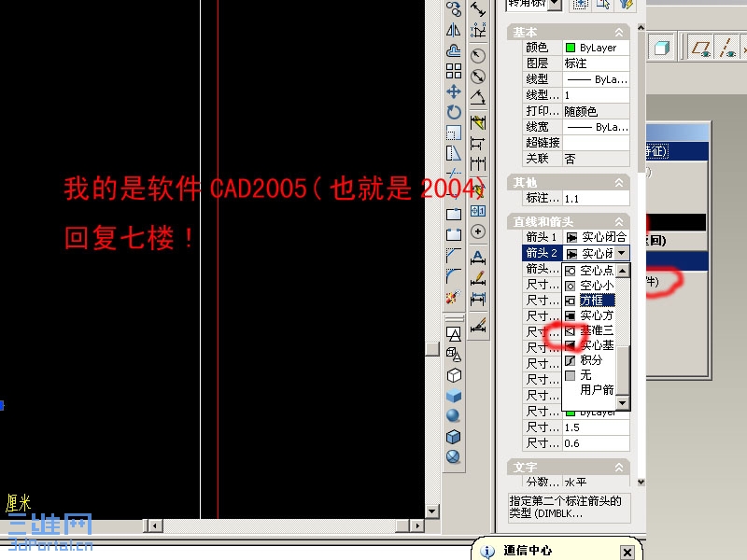Select the Break tool
The width and height of the screenshot is (747, 560).
[x=454, y=235]
